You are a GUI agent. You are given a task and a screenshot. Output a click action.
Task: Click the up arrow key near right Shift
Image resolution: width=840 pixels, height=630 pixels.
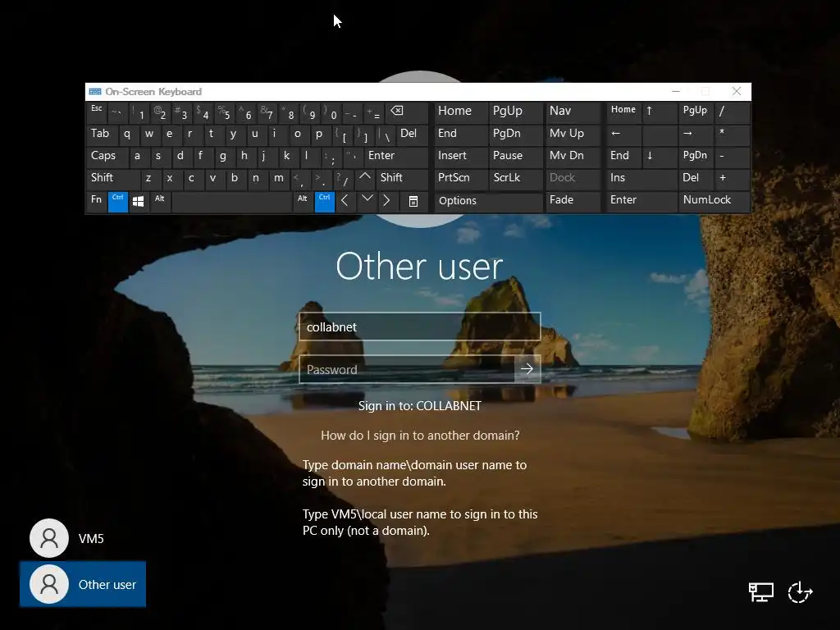click(x=365, y=179)
